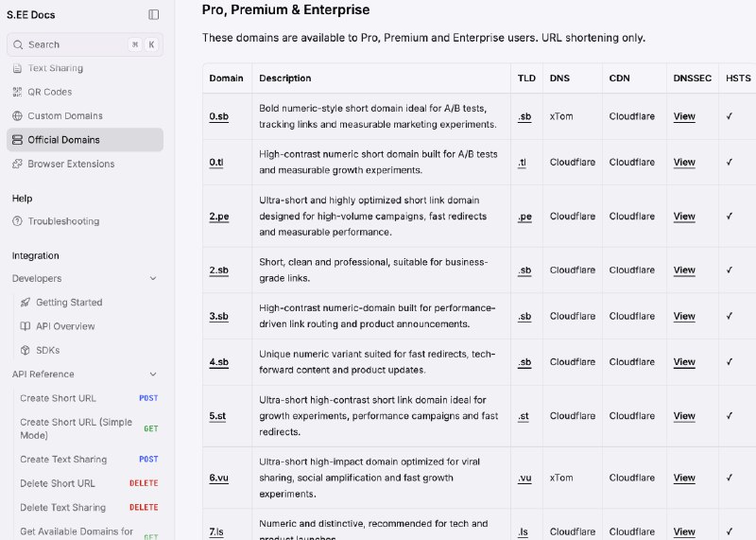View DNSSEC details for 2.pe

684,217
